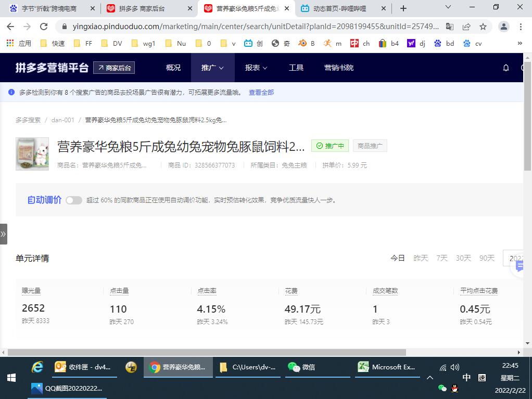Open the Chrome tab search chevron

[x=448, y=7]
